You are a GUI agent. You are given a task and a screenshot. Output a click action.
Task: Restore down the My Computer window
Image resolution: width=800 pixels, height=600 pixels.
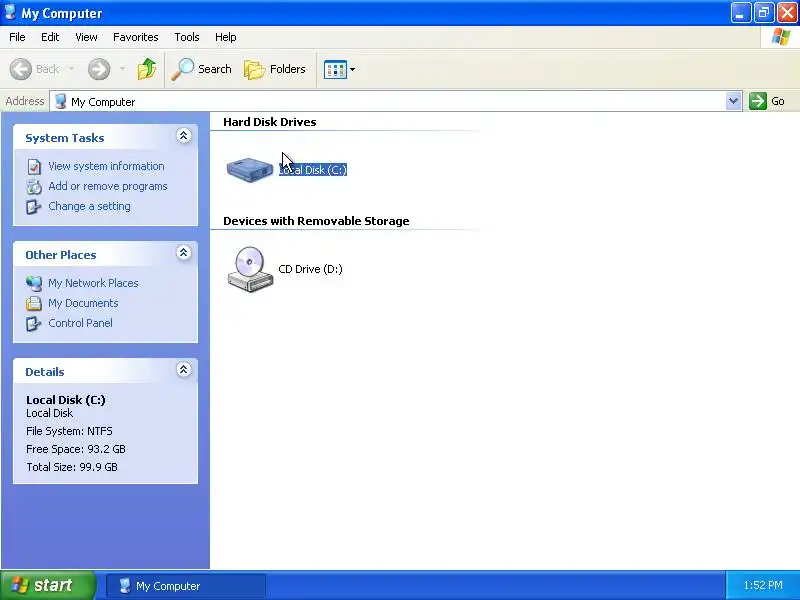[x=764, y=13]
